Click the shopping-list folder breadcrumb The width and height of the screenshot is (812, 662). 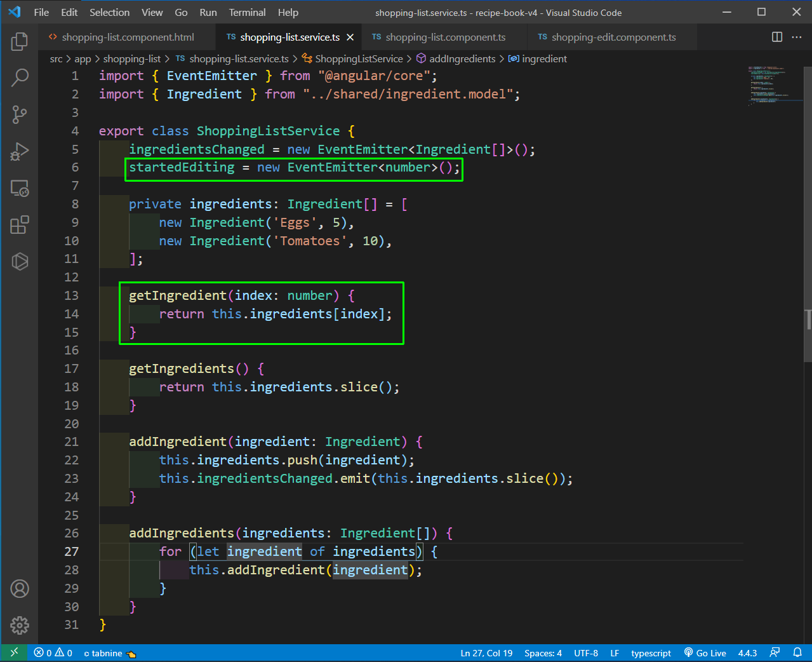click(132, 58)
